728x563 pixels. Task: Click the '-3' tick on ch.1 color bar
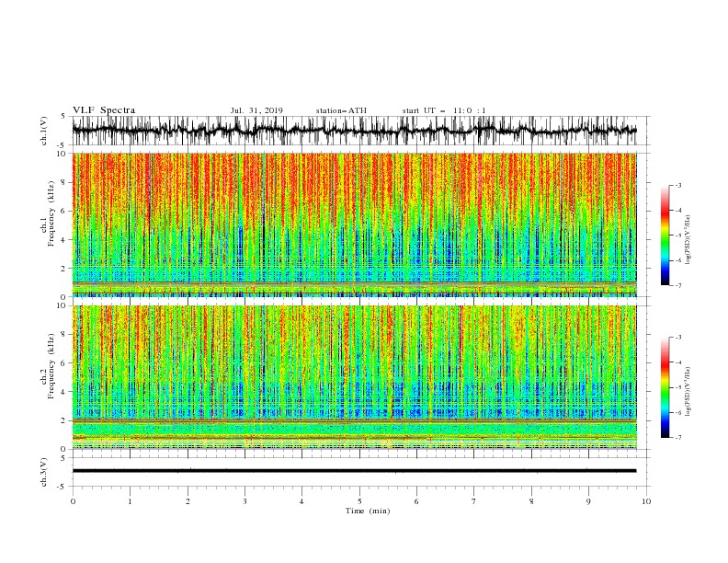[x=677, y=185]
